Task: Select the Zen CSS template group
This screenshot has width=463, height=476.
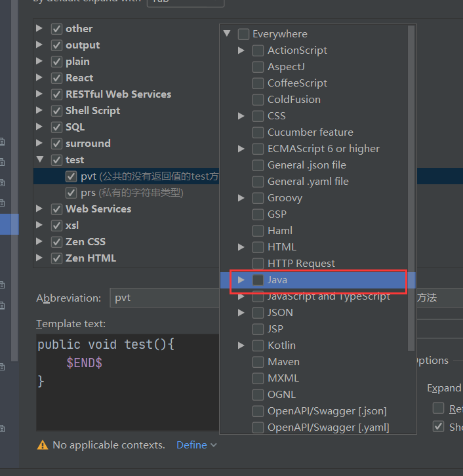Action: [x=86, y=242]
